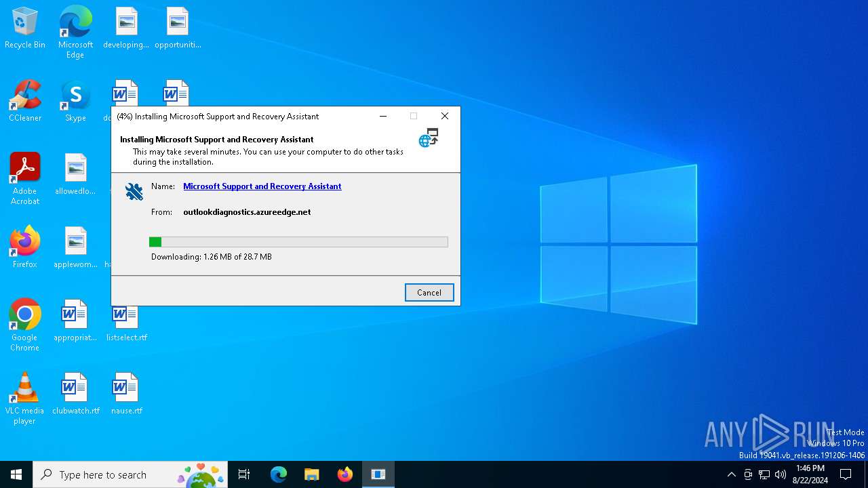Screen dimensions: 868x488
Task: Click outlookdiagnostics.azureedge.net source text
Action: [x=247, y=212]
